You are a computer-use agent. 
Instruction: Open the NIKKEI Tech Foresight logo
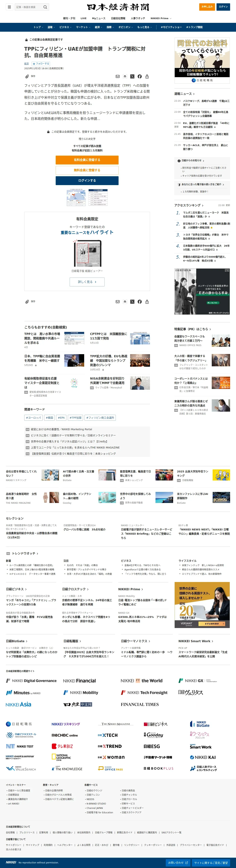tap(144, 692)
